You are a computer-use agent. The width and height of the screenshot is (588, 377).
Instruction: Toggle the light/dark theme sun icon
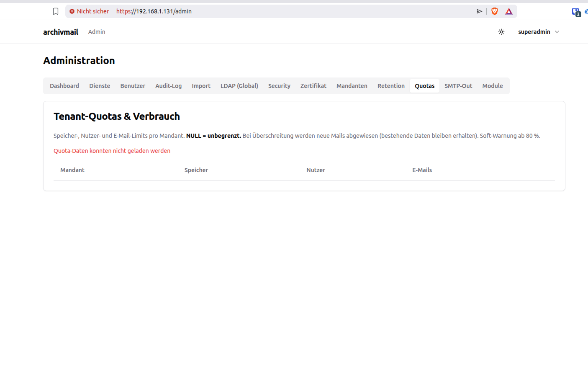pyautogui.click(x=501, y=32)
